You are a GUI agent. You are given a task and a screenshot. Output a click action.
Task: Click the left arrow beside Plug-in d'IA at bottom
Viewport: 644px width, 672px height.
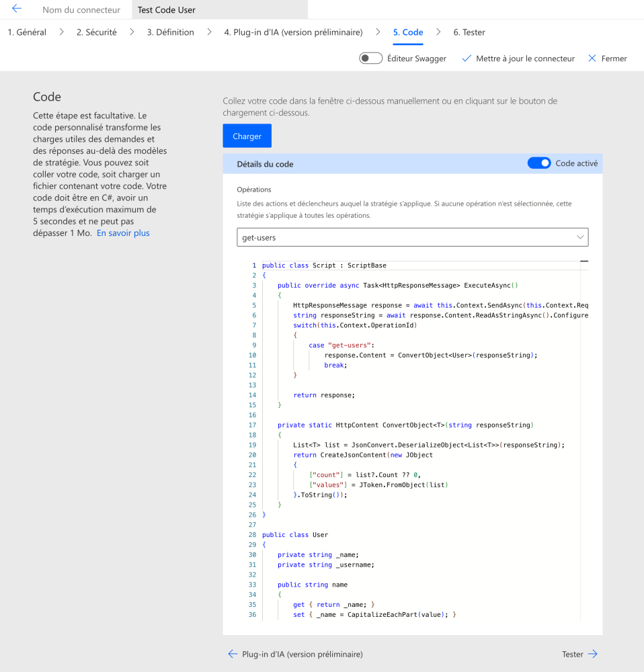click(x=233, y=654)
